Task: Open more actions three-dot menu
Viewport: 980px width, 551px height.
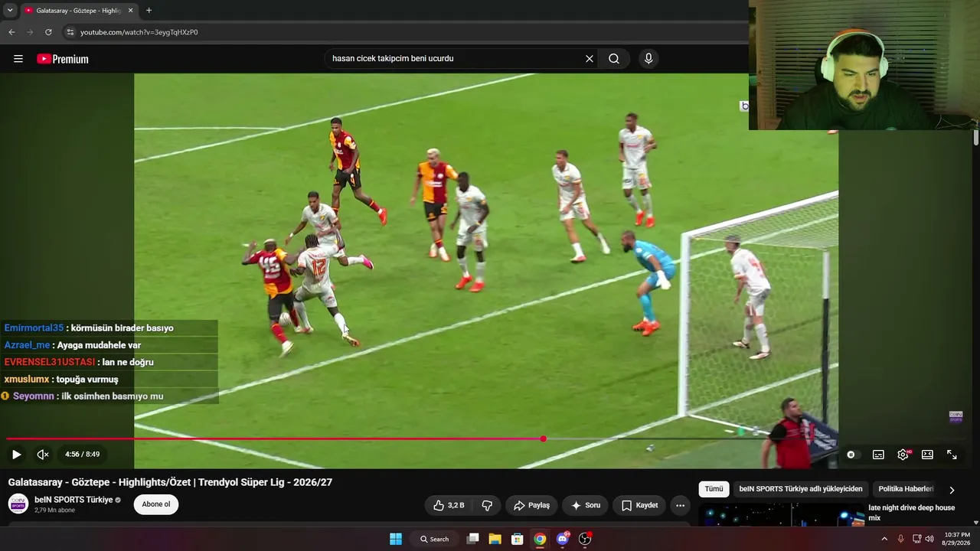Action: (x=680, y=506)
